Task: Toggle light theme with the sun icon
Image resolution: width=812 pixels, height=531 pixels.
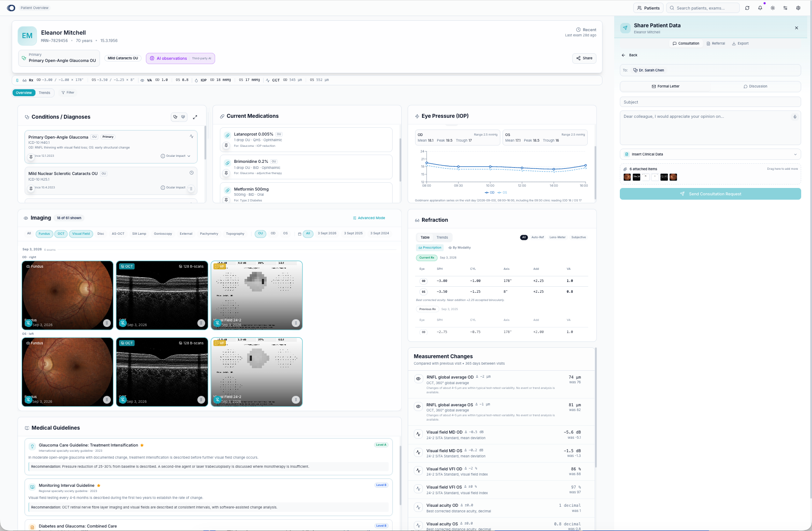Action: click(x=773, y=8)
